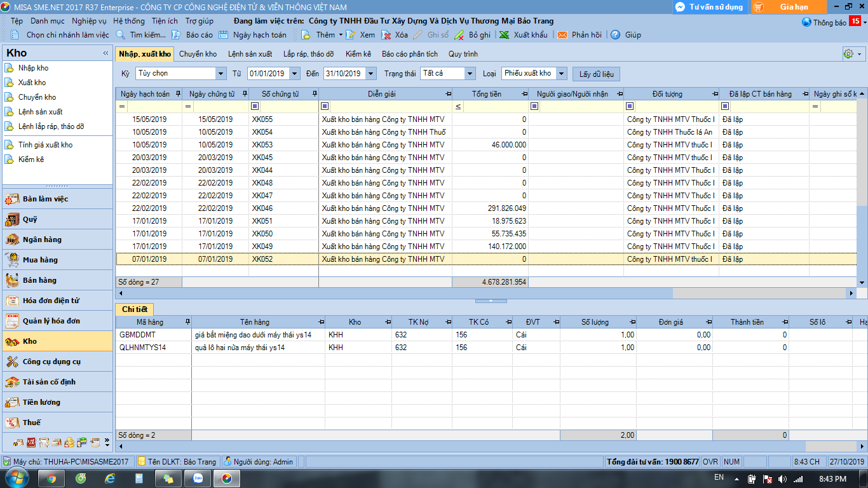Open the Danh mục menu
868x488 pixels.
pyautogui.click(x=48, y=21)
